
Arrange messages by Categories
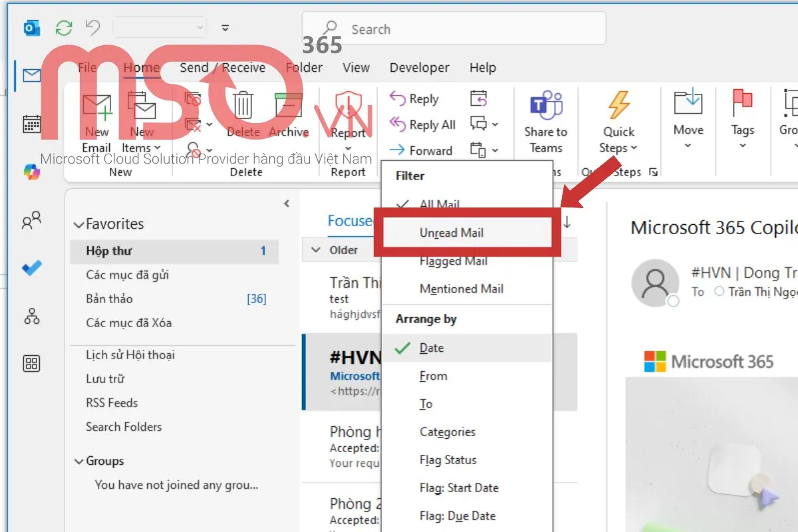click(448, 432)
